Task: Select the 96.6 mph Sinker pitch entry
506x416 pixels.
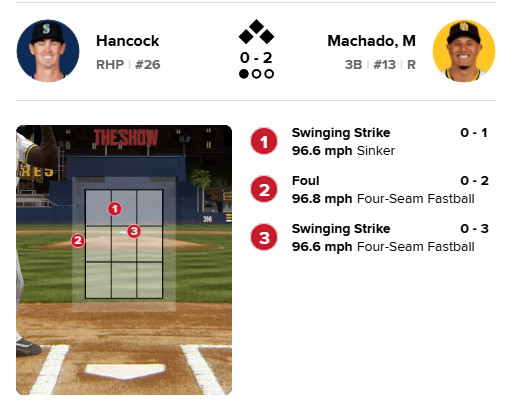Action: click(369, 141)
